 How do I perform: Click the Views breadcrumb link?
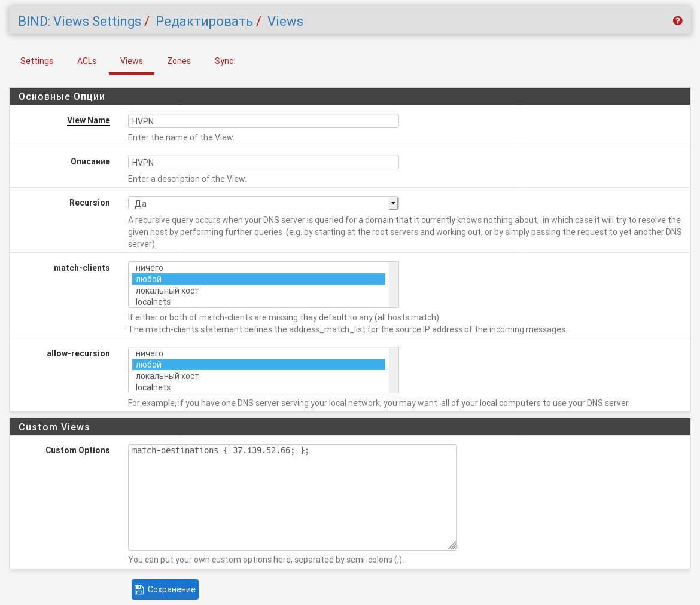coord(285,22)
